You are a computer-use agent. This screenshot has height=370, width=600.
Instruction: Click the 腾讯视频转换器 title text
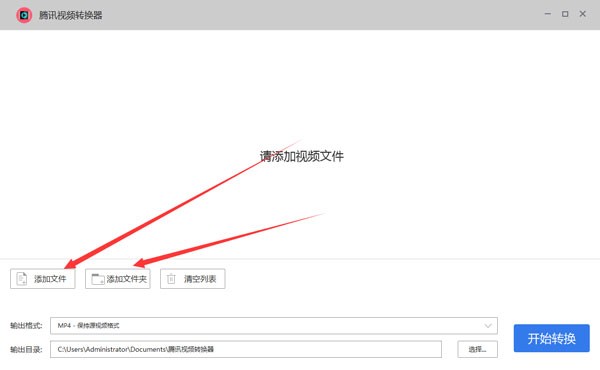[x=71, y=15]
